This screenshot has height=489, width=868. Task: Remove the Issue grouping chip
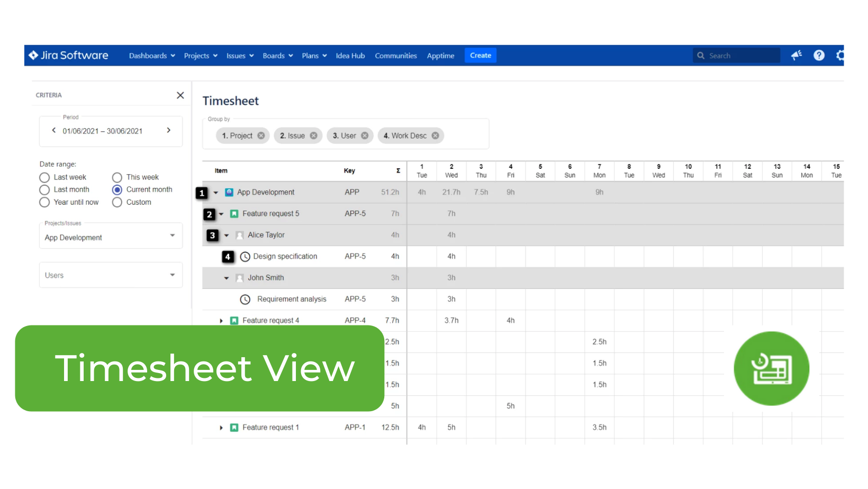(x=314, y=135)
